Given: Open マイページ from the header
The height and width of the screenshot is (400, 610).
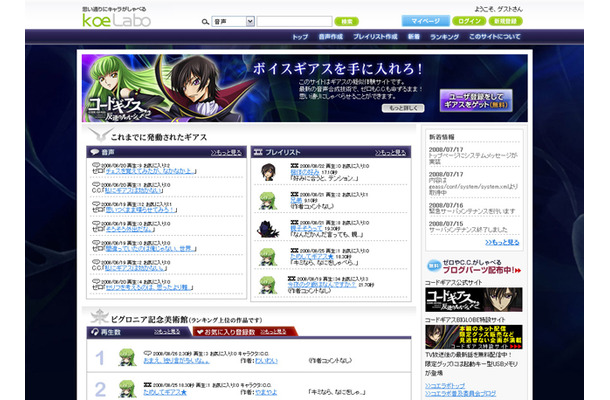Looking at the screenshot, I should (426, 21).
